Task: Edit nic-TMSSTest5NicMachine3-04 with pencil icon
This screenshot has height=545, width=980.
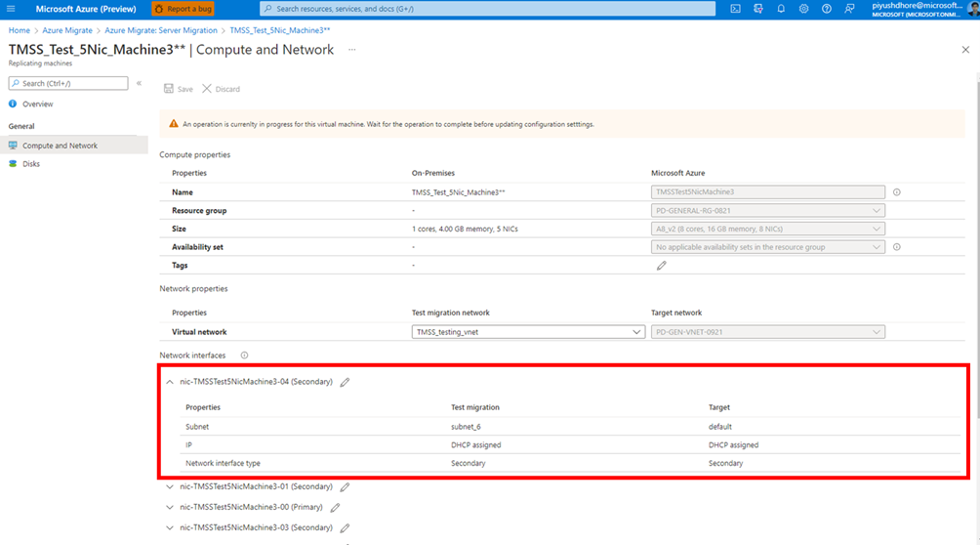Action: coord(345,382)
